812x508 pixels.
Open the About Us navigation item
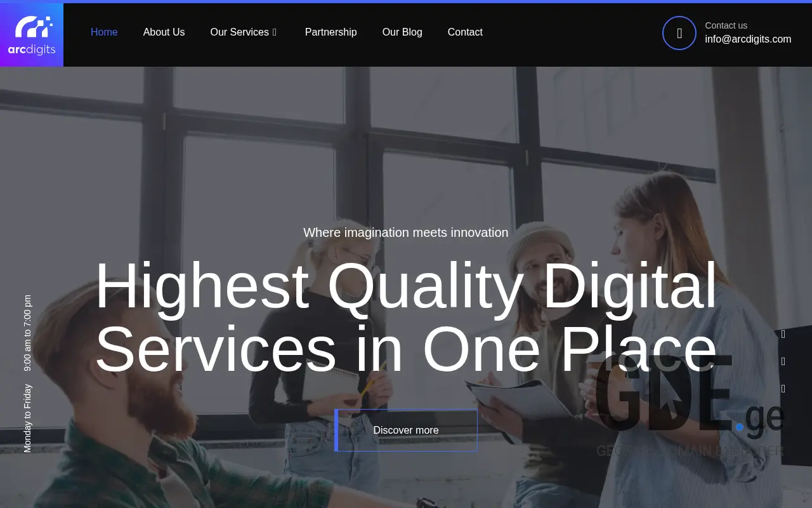tap(164, 32)
